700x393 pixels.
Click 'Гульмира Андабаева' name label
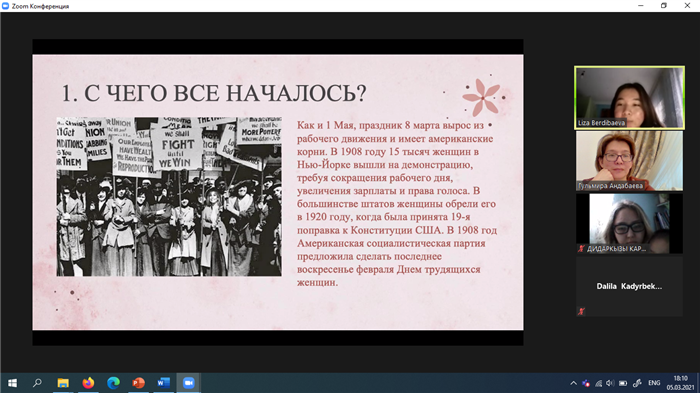pyautogui.click(x=610, y=186)
